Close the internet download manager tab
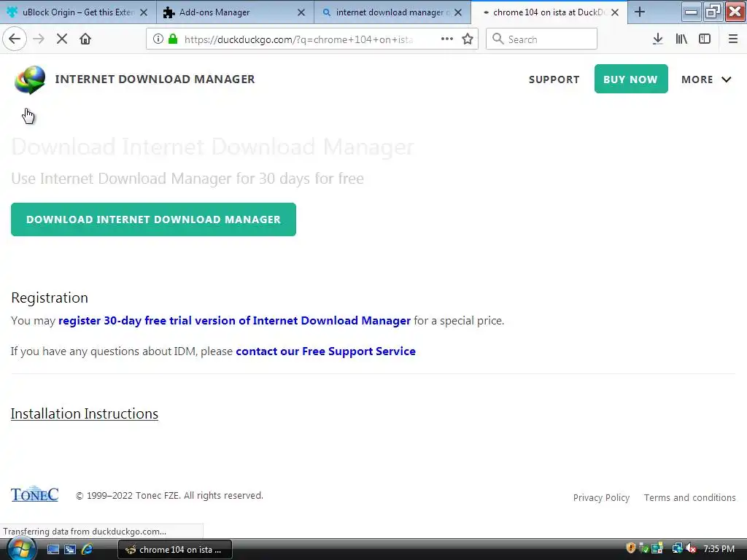This screenshot has height=560, width=747. 458,12
